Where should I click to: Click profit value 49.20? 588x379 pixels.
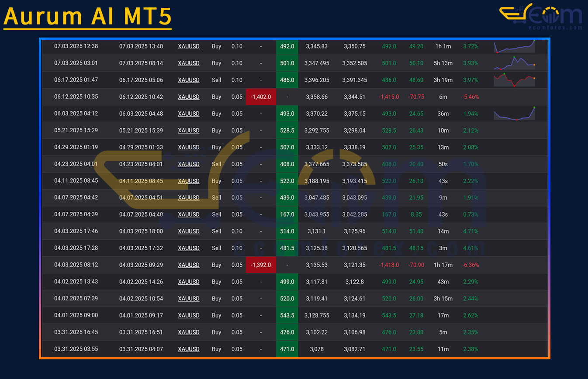(416, 46)
